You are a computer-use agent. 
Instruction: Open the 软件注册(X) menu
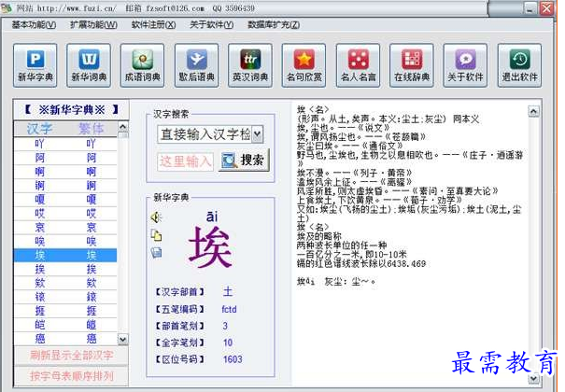(153, 25)
